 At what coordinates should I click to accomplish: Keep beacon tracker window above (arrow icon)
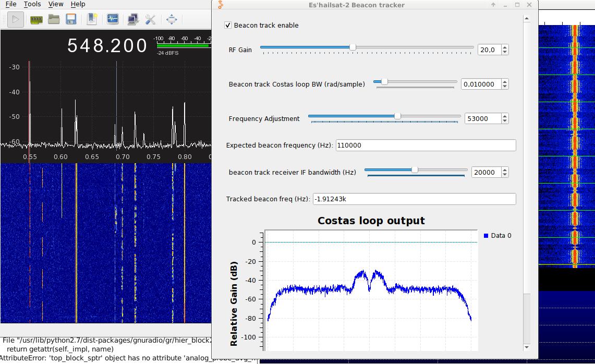[x=493, y=5]
